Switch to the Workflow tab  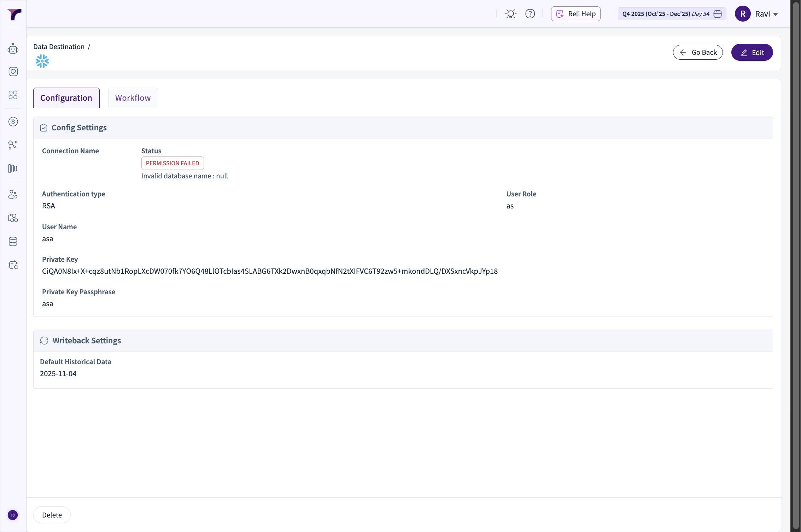coord(133,98)
